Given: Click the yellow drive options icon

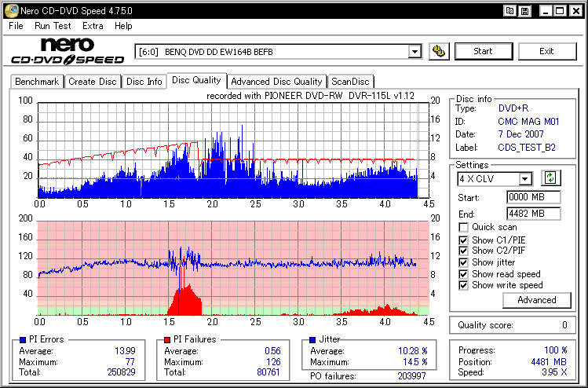Looking at the screenshot, I should [x=439, y=52].
